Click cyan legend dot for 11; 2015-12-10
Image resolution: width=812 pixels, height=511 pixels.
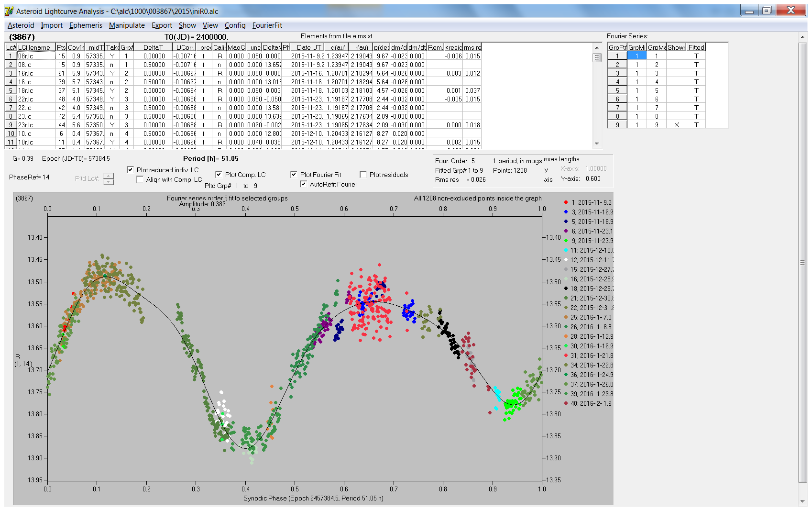[566, 250]
